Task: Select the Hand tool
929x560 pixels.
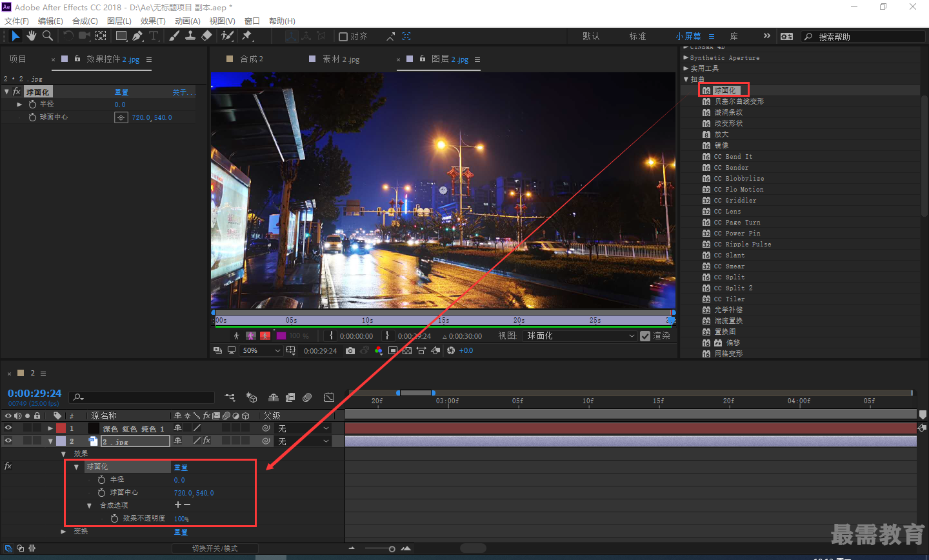Action: [x=32, y=36]
